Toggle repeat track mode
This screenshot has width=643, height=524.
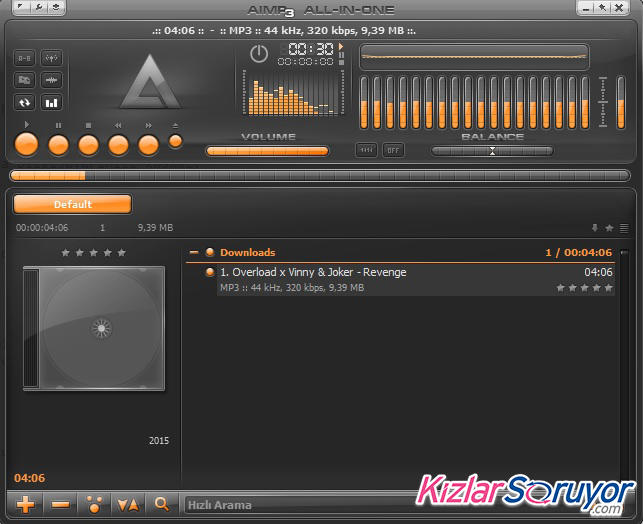(24, 103)
